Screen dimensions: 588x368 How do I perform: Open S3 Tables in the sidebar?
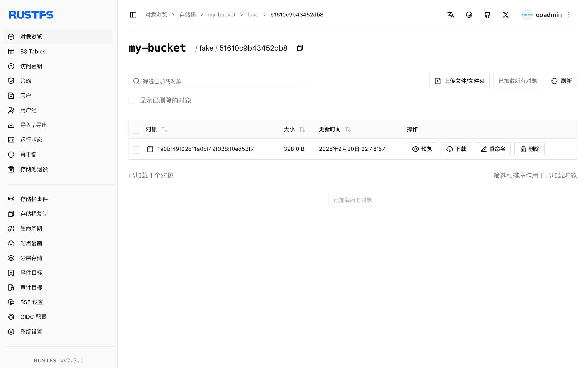coord(58,52)
